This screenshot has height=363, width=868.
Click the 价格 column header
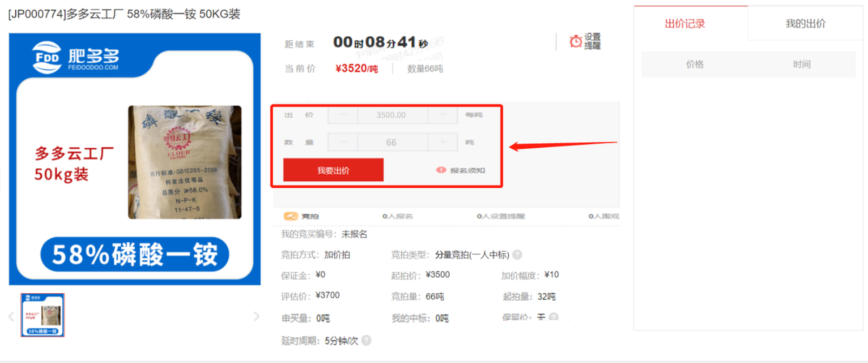(x=695, y=64)
